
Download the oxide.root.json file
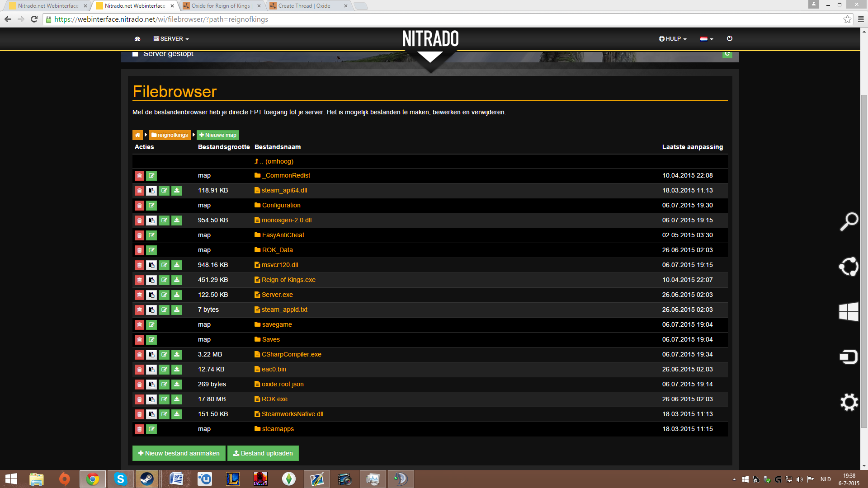[x=177, y=385]
